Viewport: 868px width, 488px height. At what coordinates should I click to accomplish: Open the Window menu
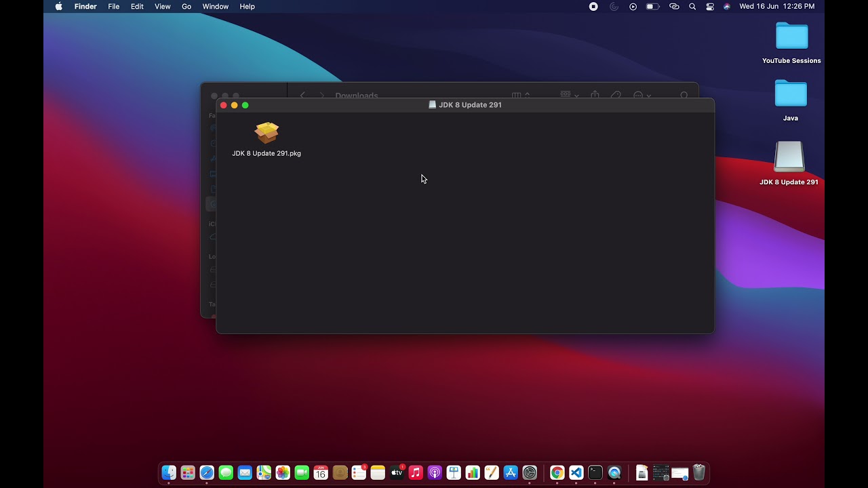tap(215, 6)
